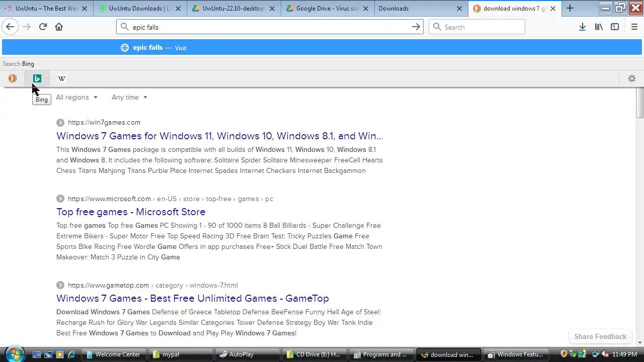Switch to UwUntu-22.10-desktop tab
The width and height of the screenshot is (644, 362).
[233, 9]
